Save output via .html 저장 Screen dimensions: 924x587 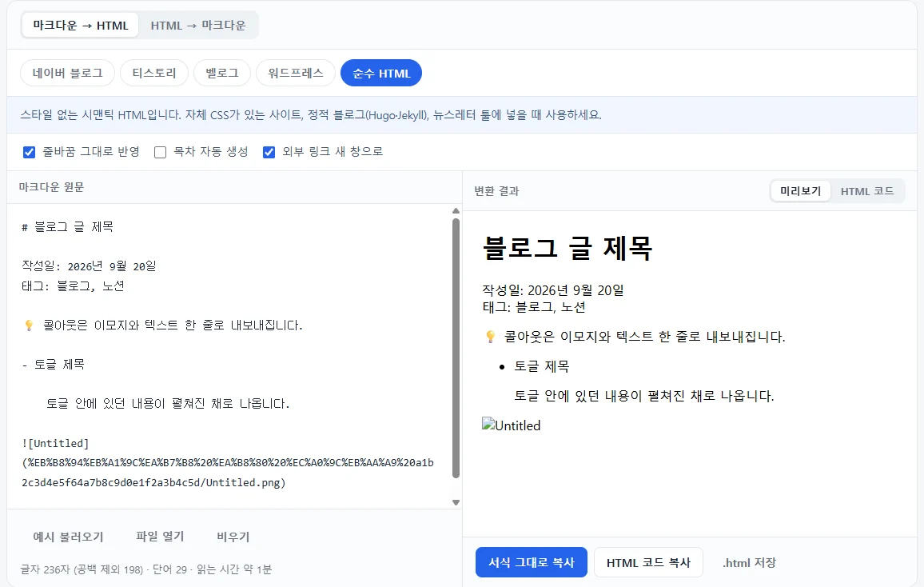click(x=750, y=562)
